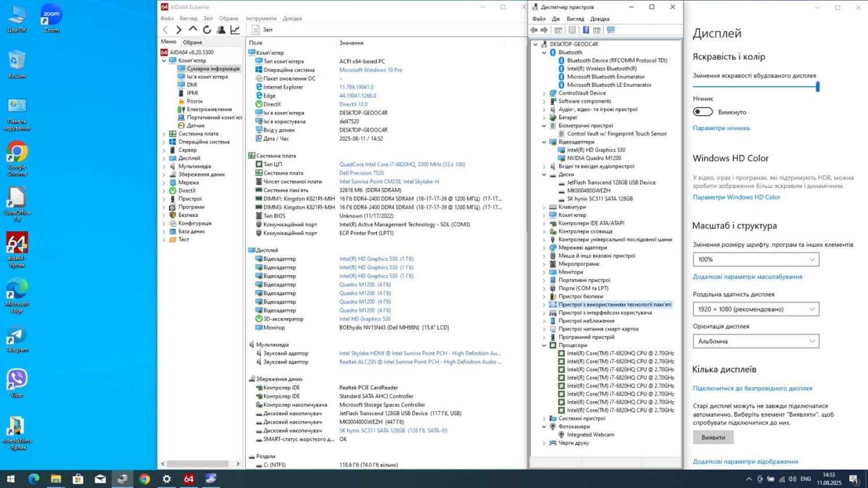868x488 pixels.
Task: Open Settings gear in the taskbar
Action: click(167, 479)
